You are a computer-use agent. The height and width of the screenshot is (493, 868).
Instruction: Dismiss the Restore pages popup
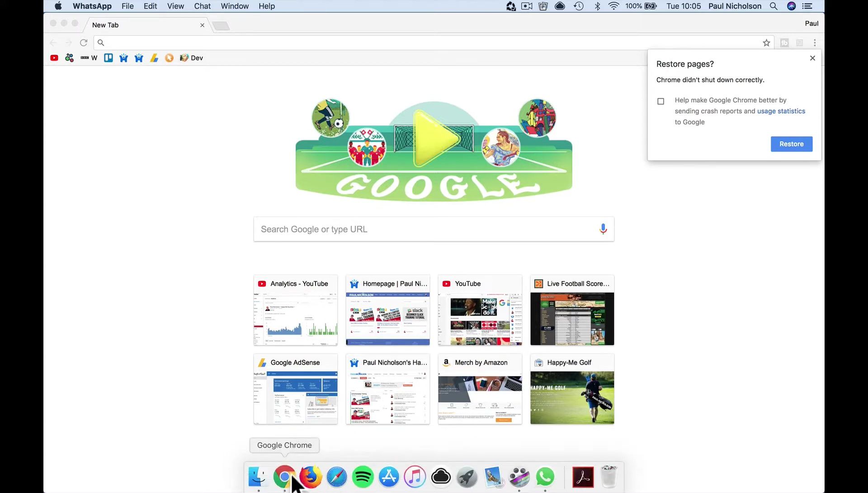812,58
